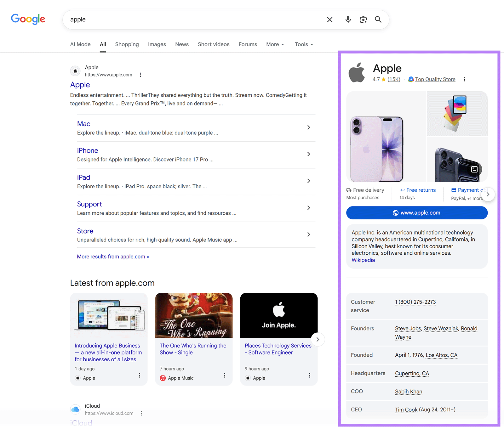This screenshot has height=429, width=504.
Task: Switch to the Shopping tab
Action: 127,44
